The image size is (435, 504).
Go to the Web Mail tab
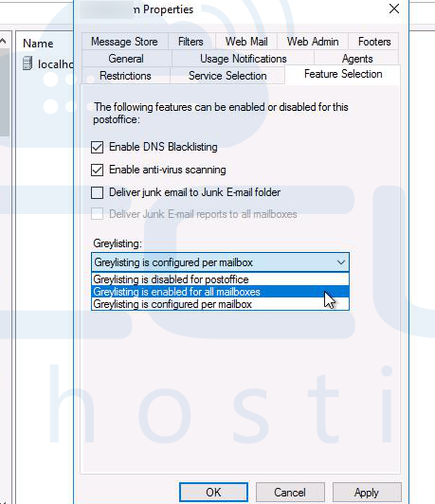coord(246,42)
